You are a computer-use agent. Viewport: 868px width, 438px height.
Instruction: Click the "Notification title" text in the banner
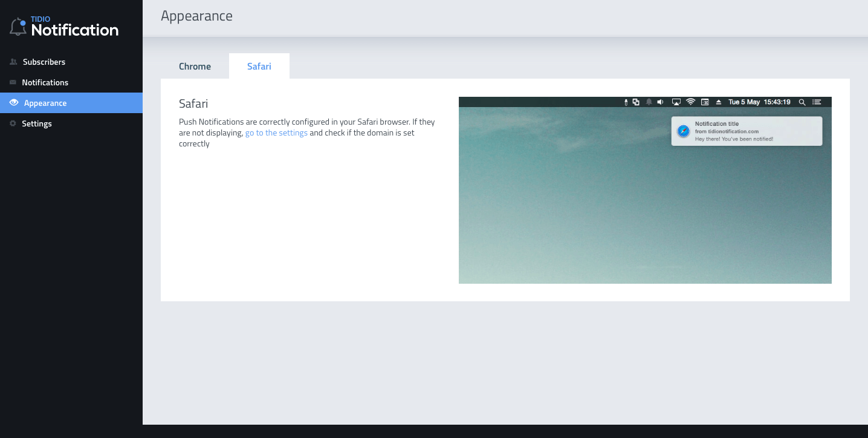coord(717,124)
